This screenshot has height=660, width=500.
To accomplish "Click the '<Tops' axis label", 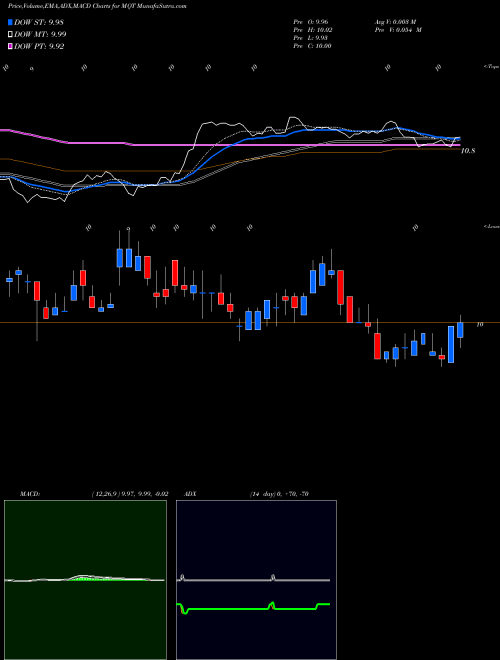I will 492,67.
